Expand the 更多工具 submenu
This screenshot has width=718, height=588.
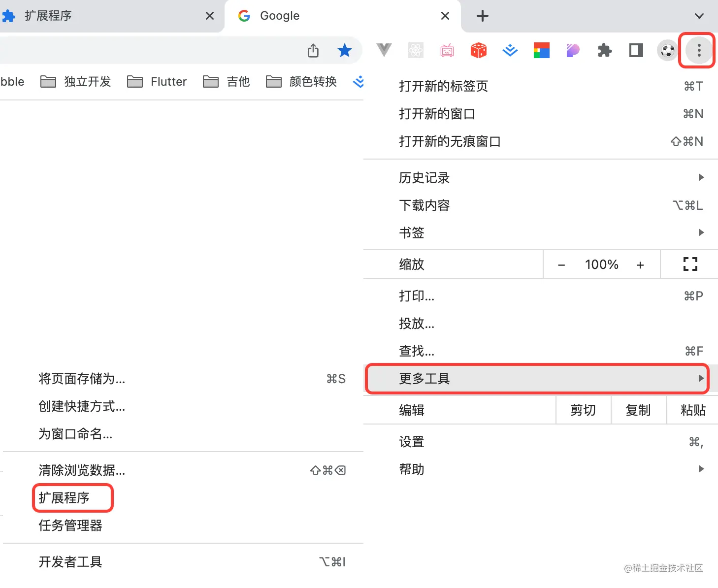tap(541, 379)
